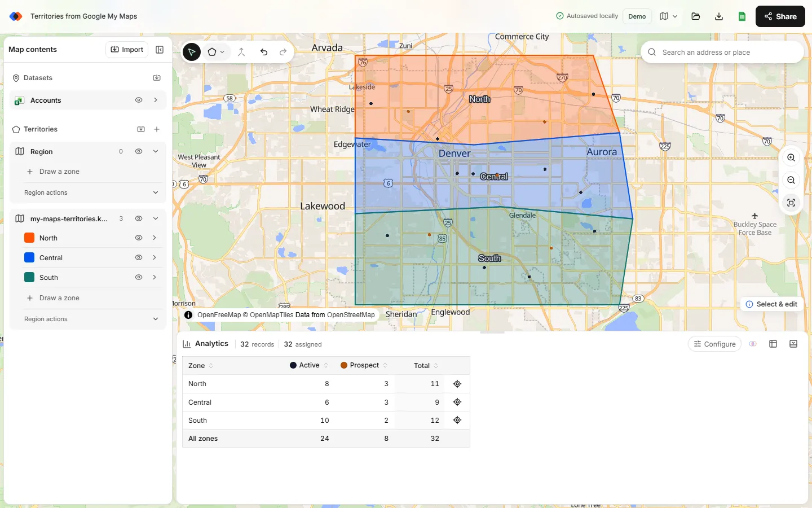812x508 pixels.
Task: Zoom in on the map
Action: tap(791, 158)
